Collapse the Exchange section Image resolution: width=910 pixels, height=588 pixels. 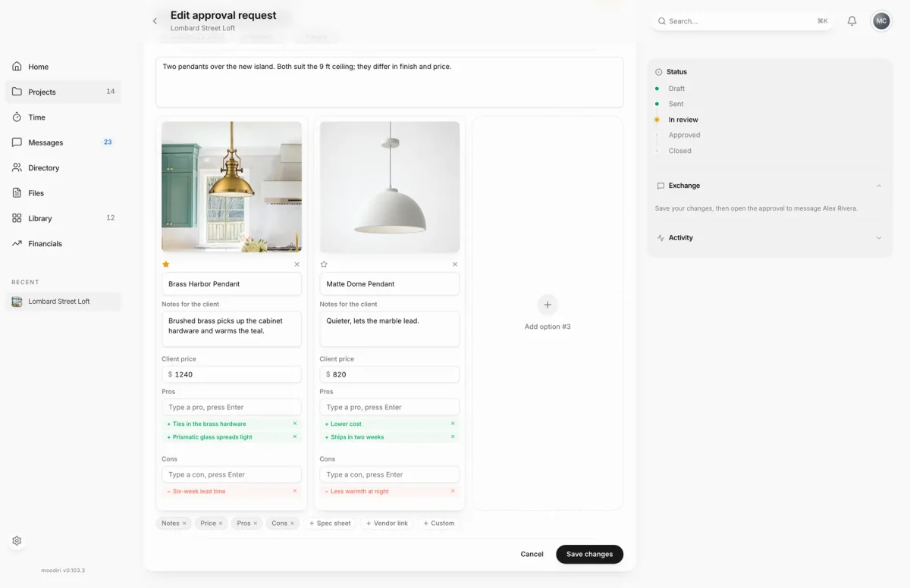click(879, 186)
